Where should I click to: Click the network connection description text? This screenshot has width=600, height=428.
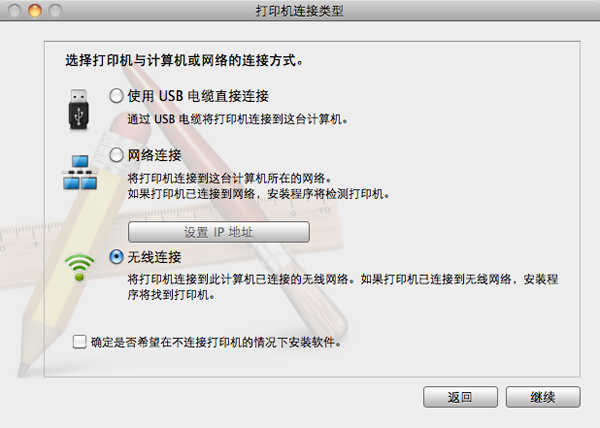pyautogui.click(x=259, y=186)
